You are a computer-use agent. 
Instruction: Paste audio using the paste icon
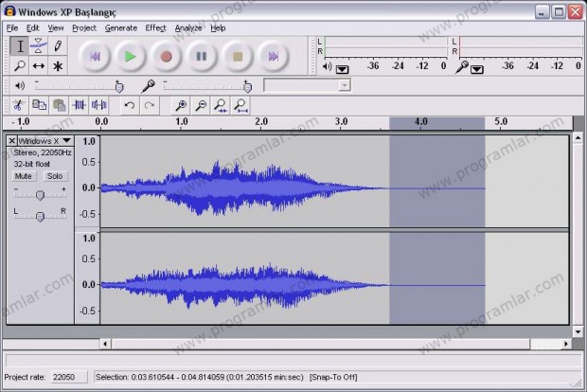[x=59, y=105]
